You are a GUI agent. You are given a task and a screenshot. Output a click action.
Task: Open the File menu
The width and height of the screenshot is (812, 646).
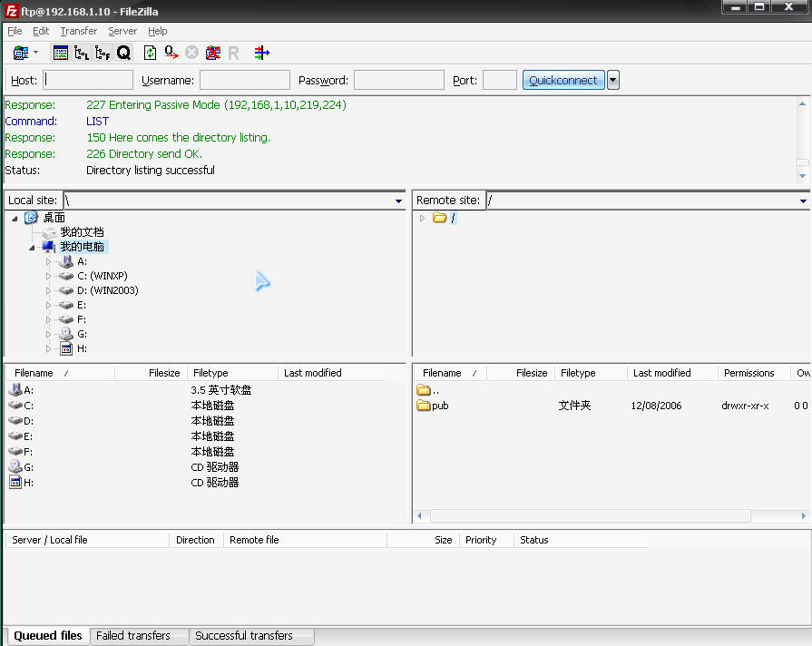15,31
